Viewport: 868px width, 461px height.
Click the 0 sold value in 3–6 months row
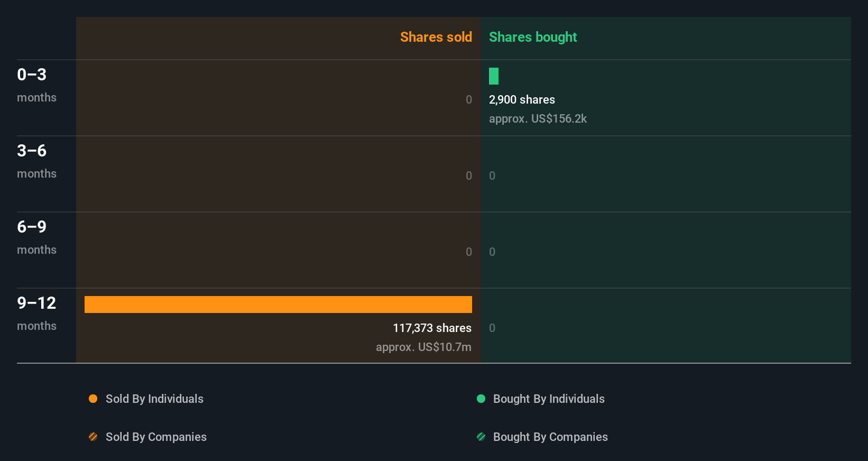[x=469, y=176]
